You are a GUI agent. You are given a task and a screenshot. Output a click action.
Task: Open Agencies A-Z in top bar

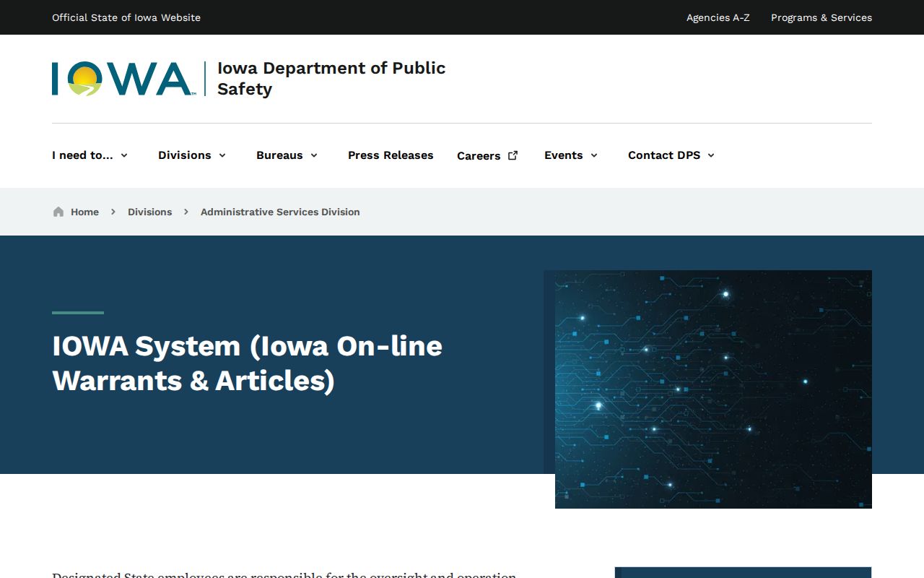click(718, 17)
